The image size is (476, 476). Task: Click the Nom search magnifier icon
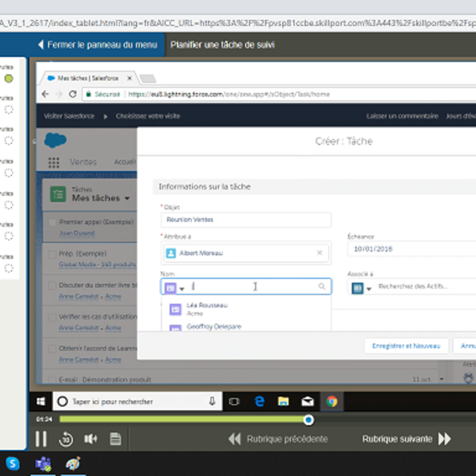point(322,286)
